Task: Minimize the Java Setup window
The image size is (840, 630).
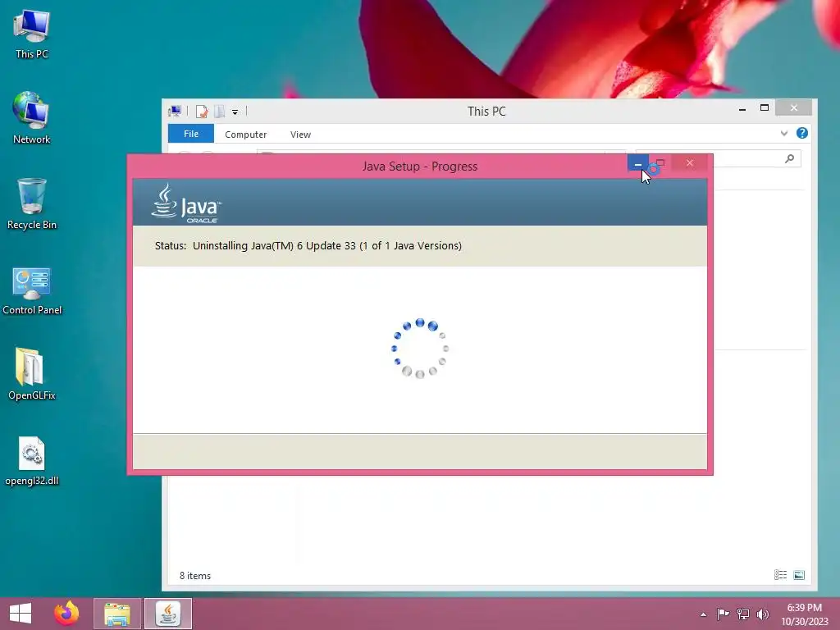Action: (x=637, y=163)
